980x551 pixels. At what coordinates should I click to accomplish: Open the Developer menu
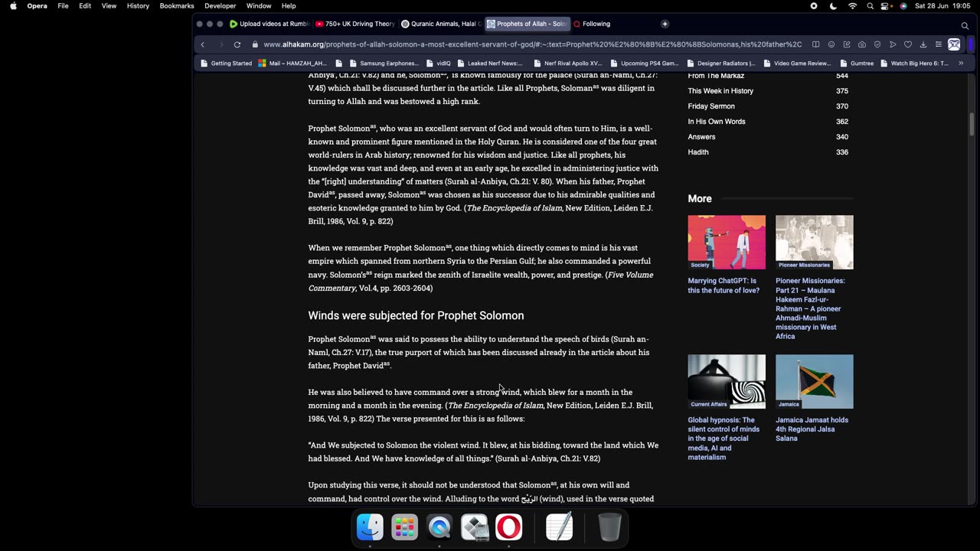(220, 5)
